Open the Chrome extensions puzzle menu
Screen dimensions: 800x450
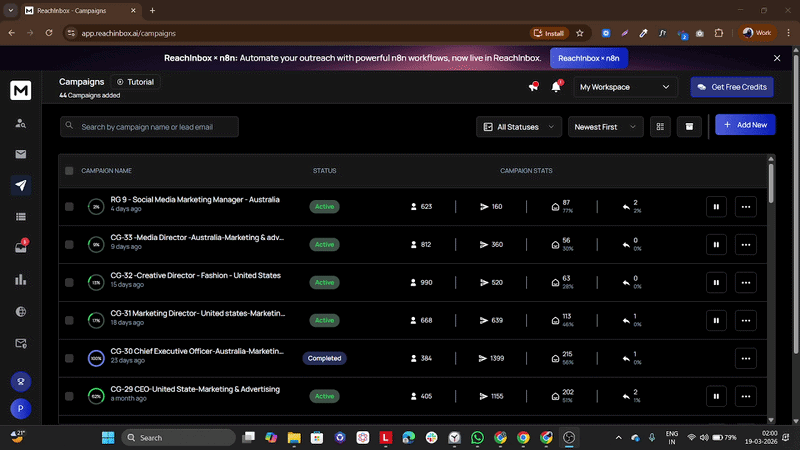coord(718,33)
